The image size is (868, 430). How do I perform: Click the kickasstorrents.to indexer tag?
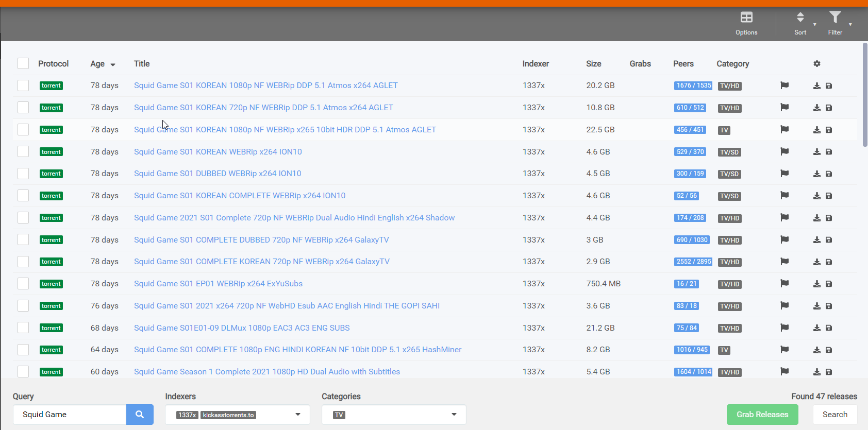[228, 415]
